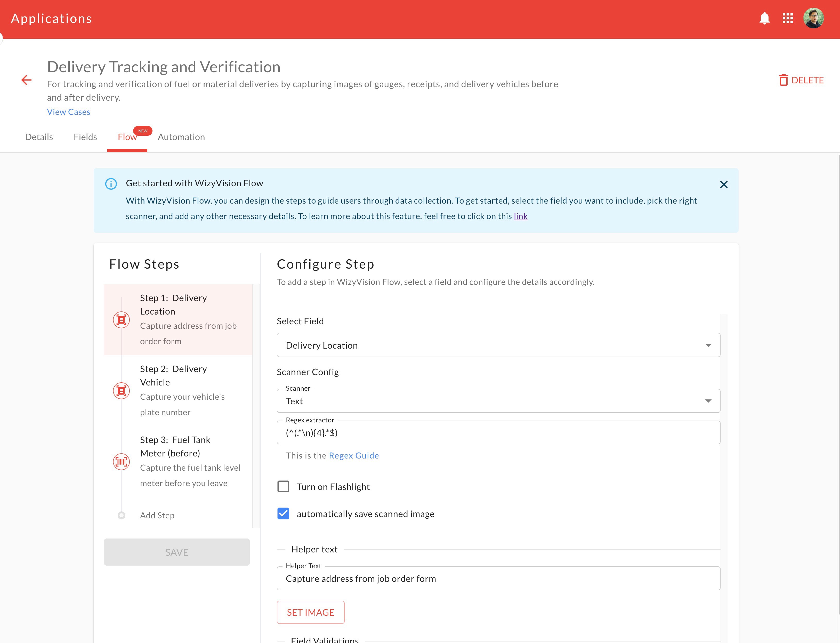The image size is (840, 643).
Task: Click Step 1 text scanner icon
Action: [121, 320]
